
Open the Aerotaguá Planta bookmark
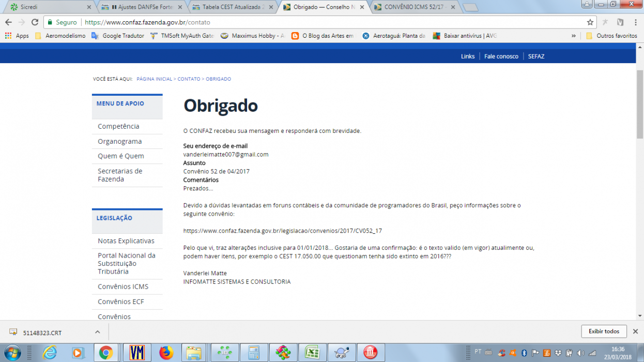click(394, 36)
